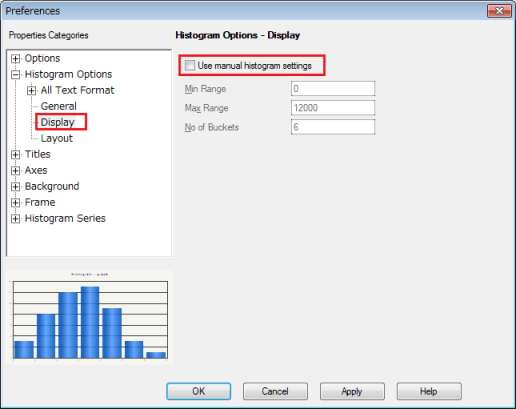Screen dimensions: 516x409
Task: Apply the histogram preferences
Action: coord(352,391)
